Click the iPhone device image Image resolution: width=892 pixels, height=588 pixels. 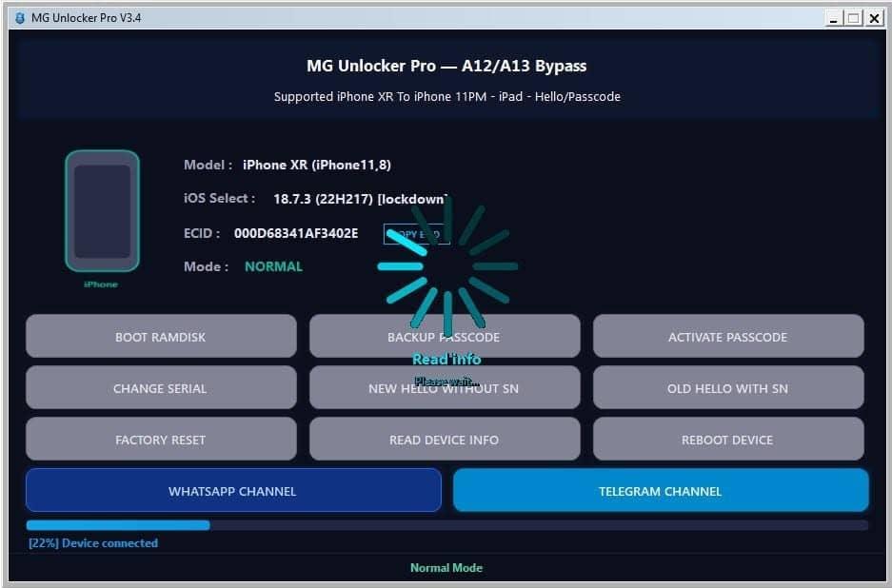pyautogui.click(x=102, y=211)
